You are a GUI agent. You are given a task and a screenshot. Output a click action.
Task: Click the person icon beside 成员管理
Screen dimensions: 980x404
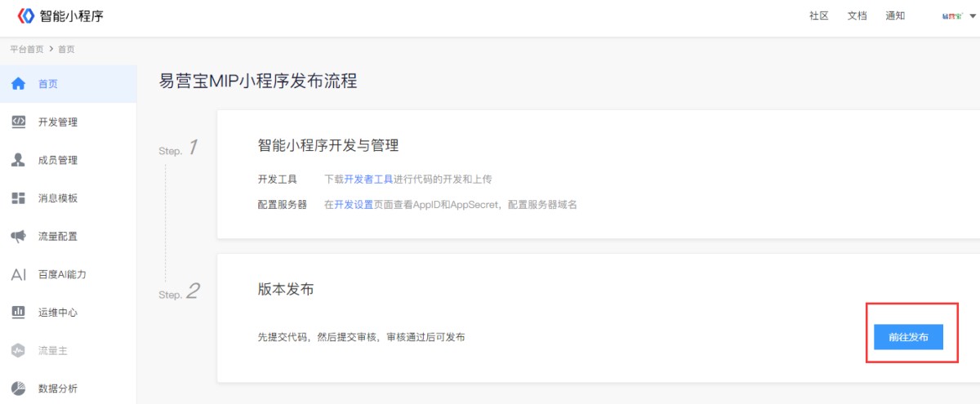pos(18,160)
